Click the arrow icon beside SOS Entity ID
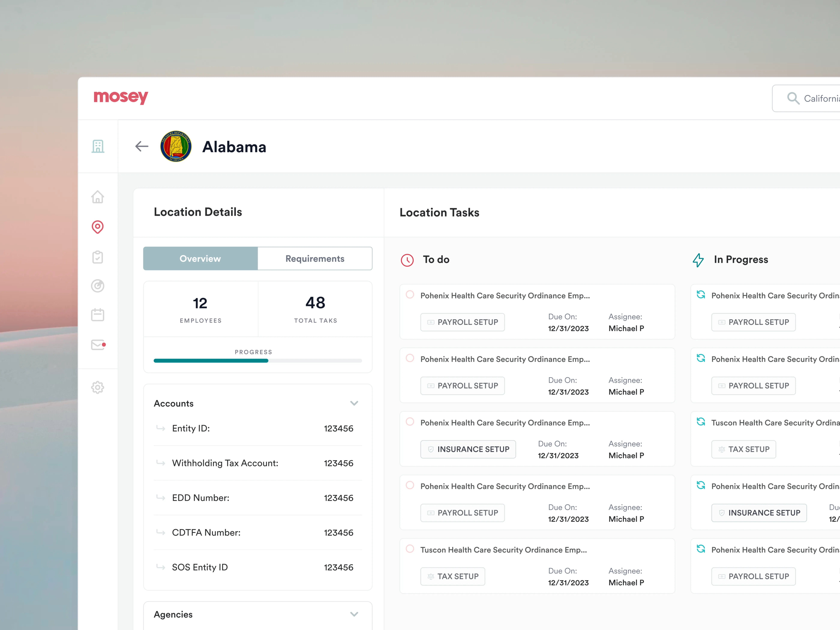 point(161,567)
